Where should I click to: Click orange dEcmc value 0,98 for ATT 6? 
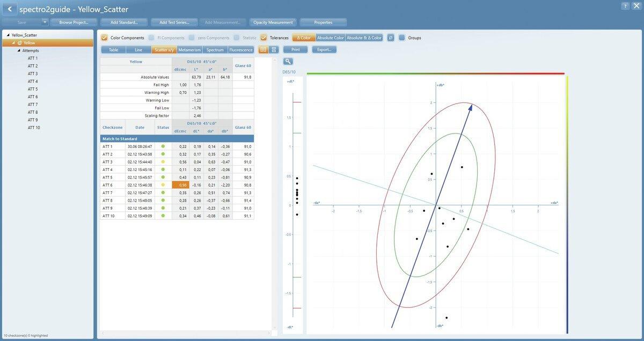180,185
